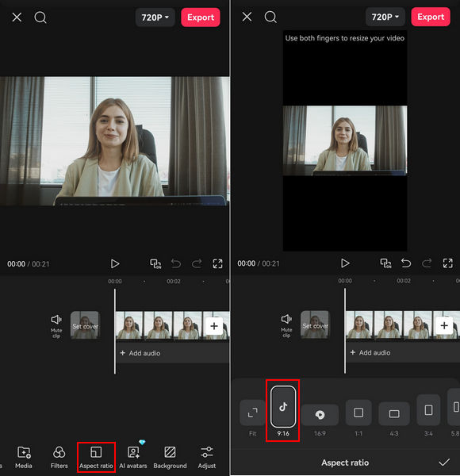
Task: Open search in the right screen
Action: tap(270, 17)
